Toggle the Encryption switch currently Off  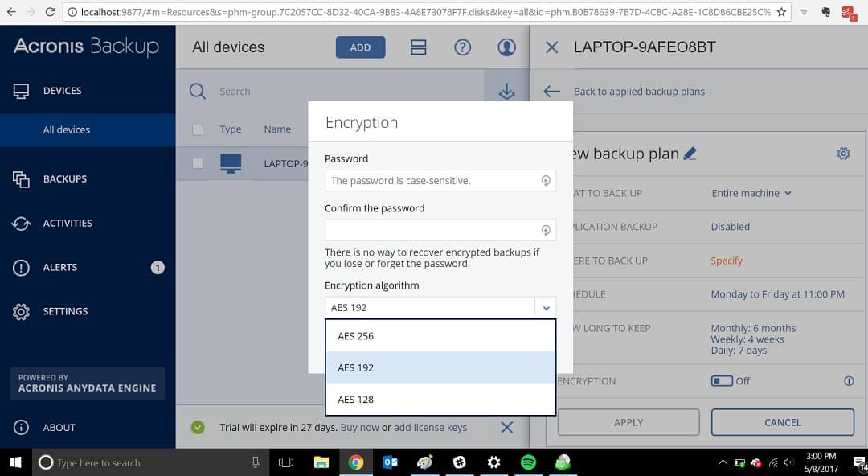[722, 380]
